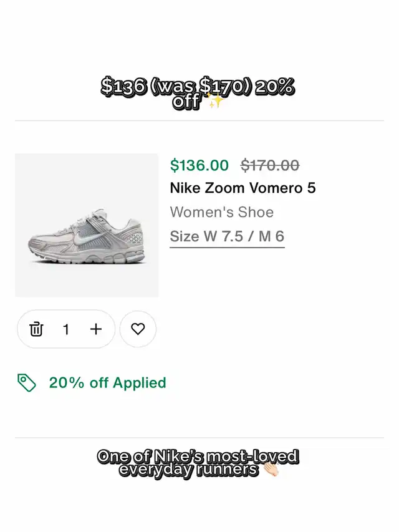Remove the item with the trash icon
Viewport: 399px width, 532px height.
[x=37, y=329]
